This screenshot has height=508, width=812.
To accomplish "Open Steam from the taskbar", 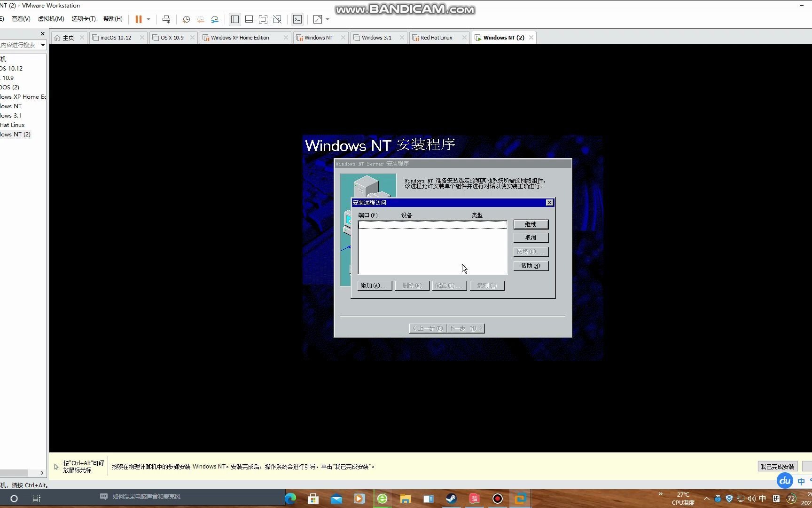I will 451,499.
